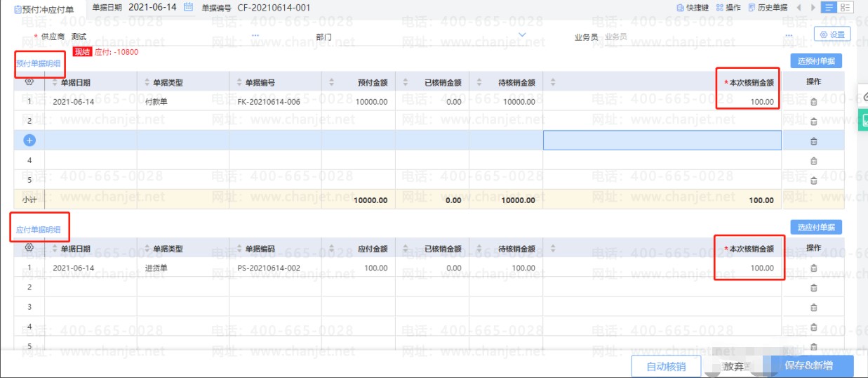This screenshot has width=868, height=378.
Task: Sort prepayment table by 待核销金额
Action: point(479,82)
